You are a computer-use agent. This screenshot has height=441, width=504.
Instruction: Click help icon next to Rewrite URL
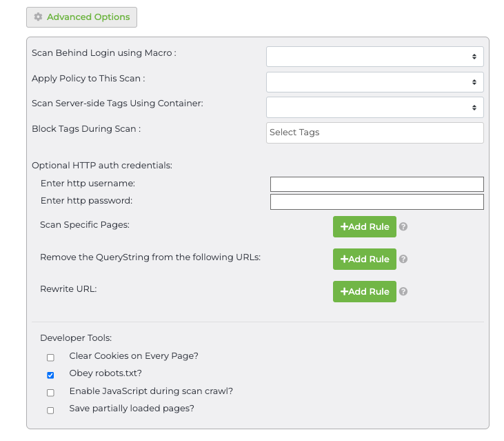(x=403, y=291)
